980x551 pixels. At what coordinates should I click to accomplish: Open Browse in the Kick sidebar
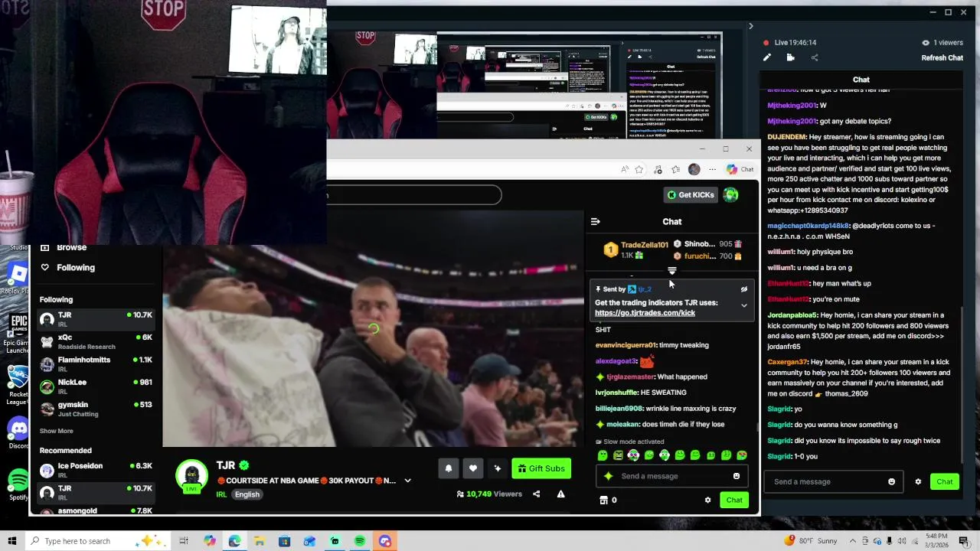(71, 247)
